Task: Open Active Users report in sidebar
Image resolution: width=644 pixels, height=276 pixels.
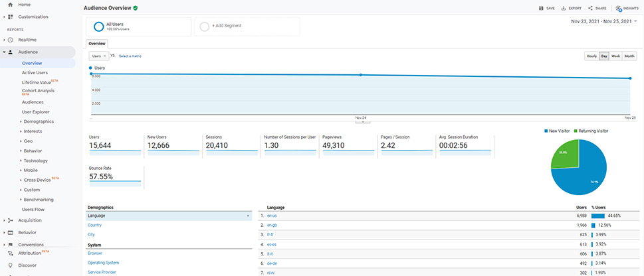Action: pyautogui.click(x=35, y=72)
